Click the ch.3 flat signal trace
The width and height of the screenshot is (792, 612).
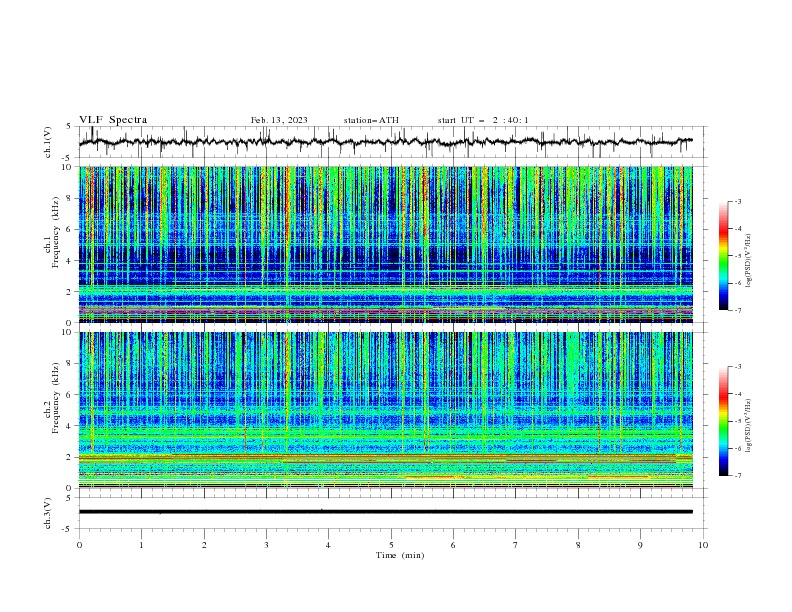tap(385, 512)
